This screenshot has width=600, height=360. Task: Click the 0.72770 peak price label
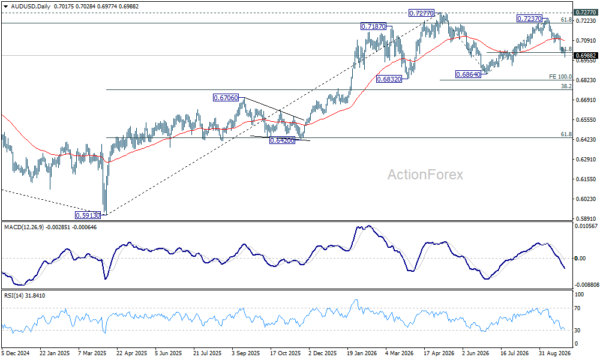pyautogui.click(x=421, y=13)
